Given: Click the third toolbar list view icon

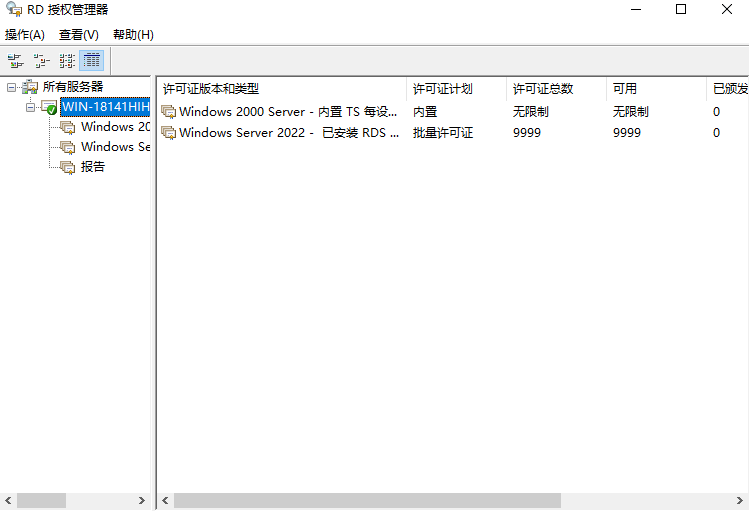Looking at the screenshot, I should click(x=67, y=61).
